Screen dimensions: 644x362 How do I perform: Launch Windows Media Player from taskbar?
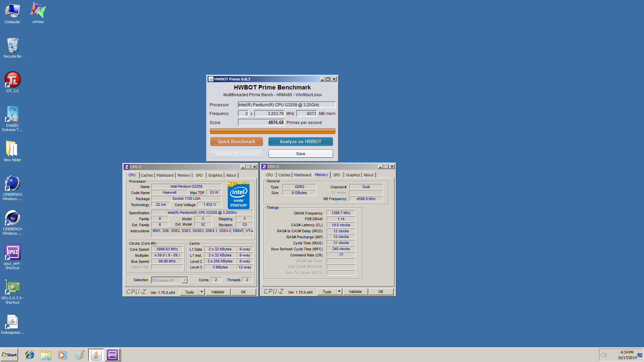pos(62,355)
